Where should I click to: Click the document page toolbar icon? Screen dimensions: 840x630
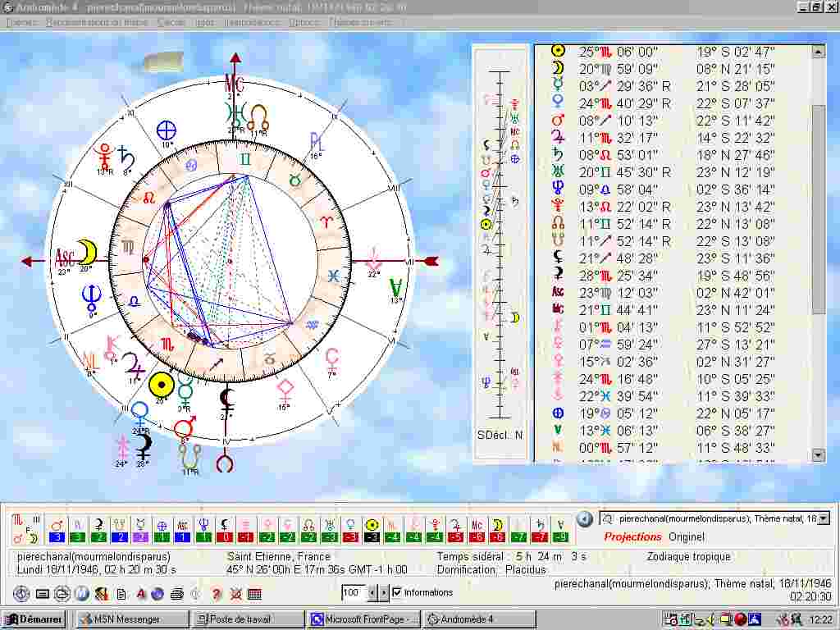pyautogui.click(x=121, y=594)
